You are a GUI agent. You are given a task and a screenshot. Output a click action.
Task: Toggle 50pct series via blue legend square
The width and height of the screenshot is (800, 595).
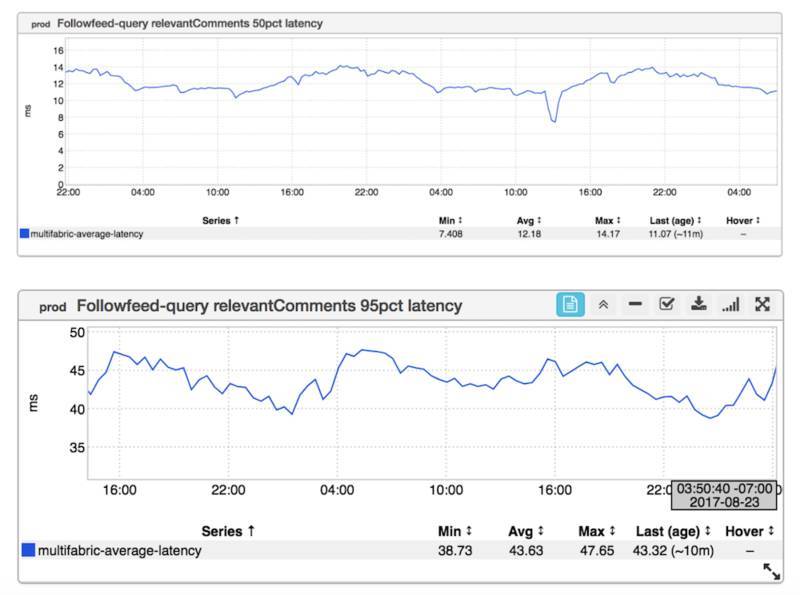(x=24, y=233)
